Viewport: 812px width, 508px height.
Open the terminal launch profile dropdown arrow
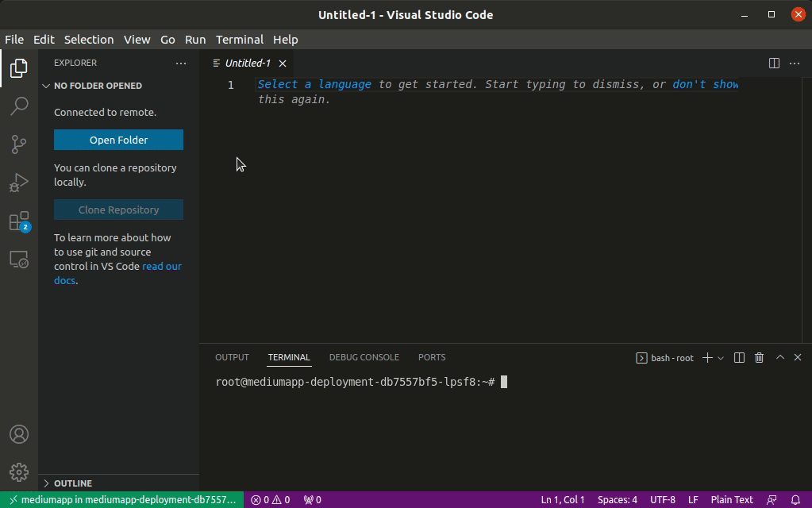click(721, 358)
